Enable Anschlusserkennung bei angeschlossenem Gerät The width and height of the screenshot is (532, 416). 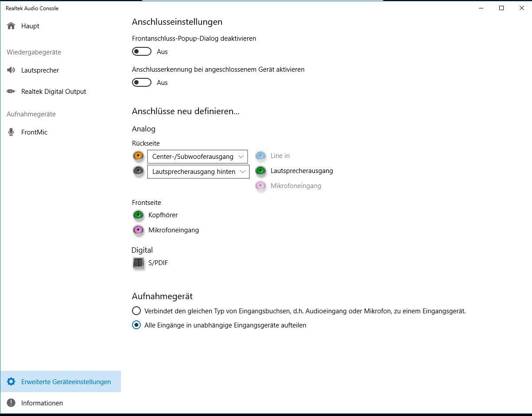click(141, 82)
